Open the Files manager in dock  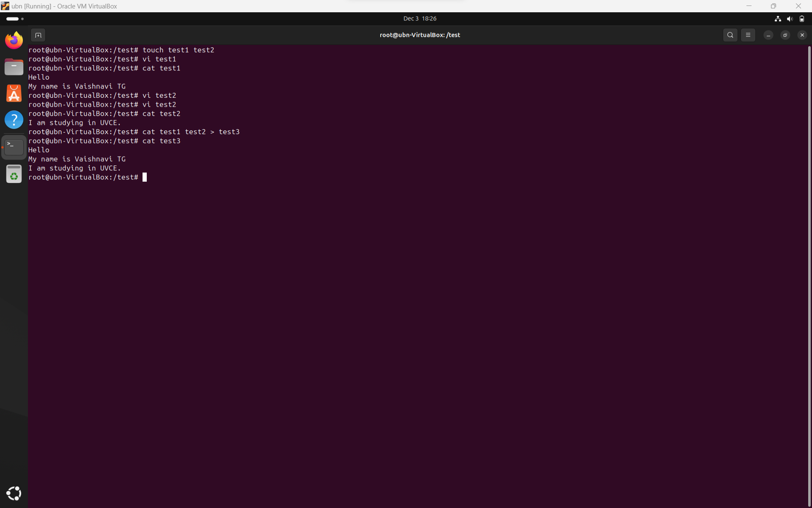(14, 67)
